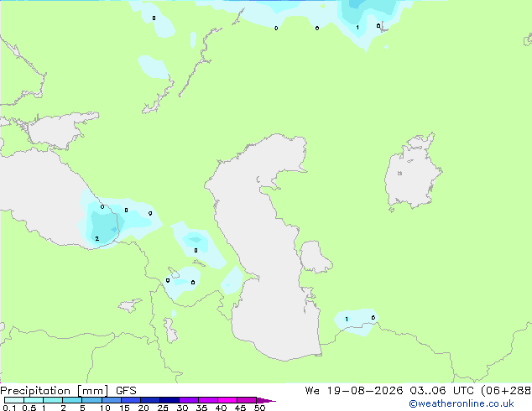Select dark navy swatch between 25 and 30

coord(170,400)
